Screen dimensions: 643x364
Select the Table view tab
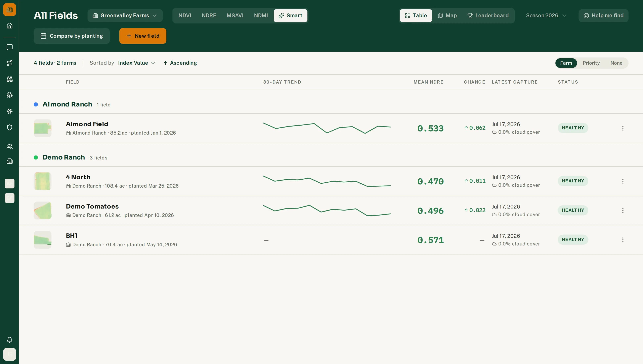tap(416, 15)
